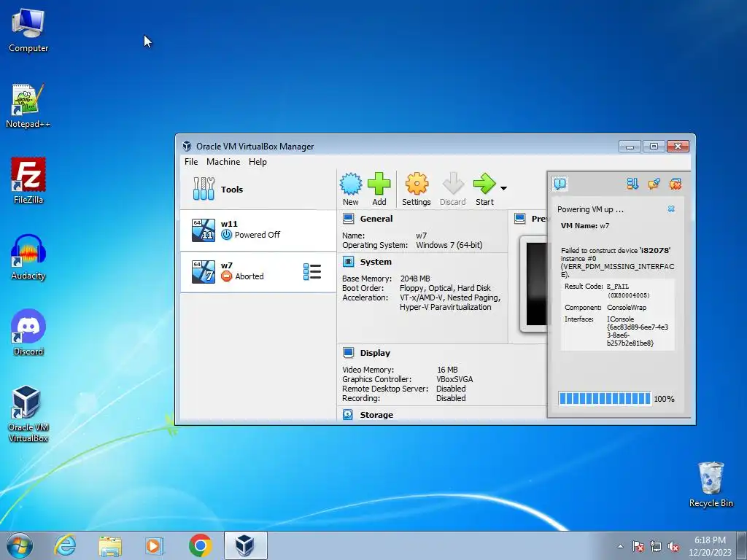
Task: Open Windows Media Player from taskbar
Action: click(154, 545)
